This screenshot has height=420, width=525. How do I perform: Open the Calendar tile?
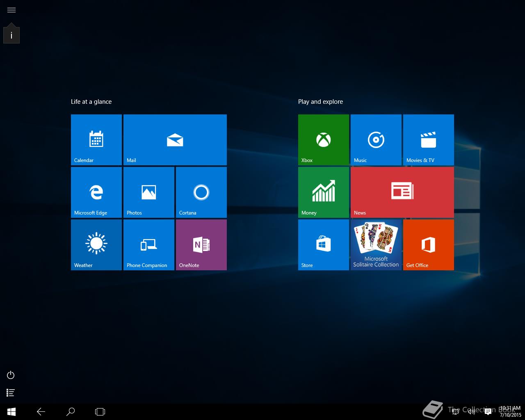pos(96,140)
